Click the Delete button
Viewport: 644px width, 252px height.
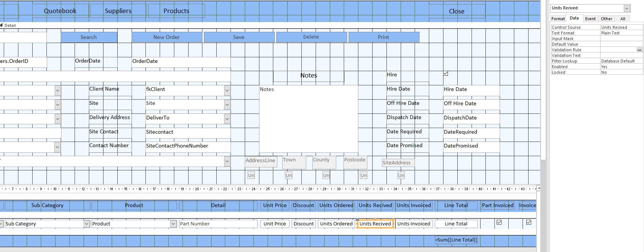tap(311, 37)
